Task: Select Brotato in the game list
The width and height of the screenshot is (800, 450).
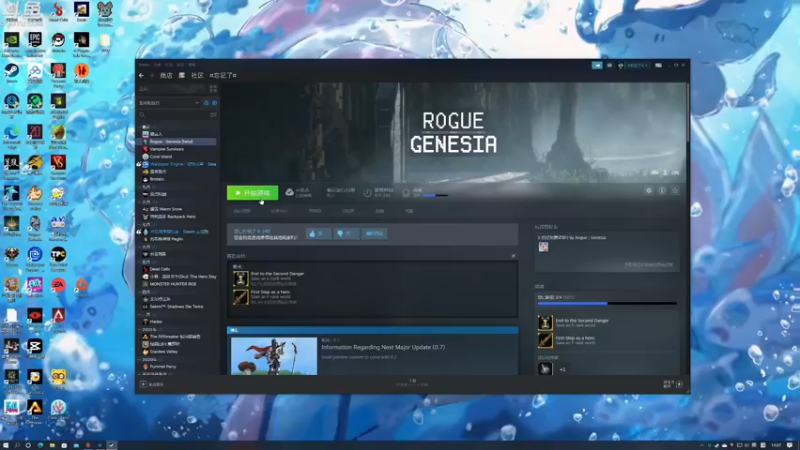Action: coord(178,179)
